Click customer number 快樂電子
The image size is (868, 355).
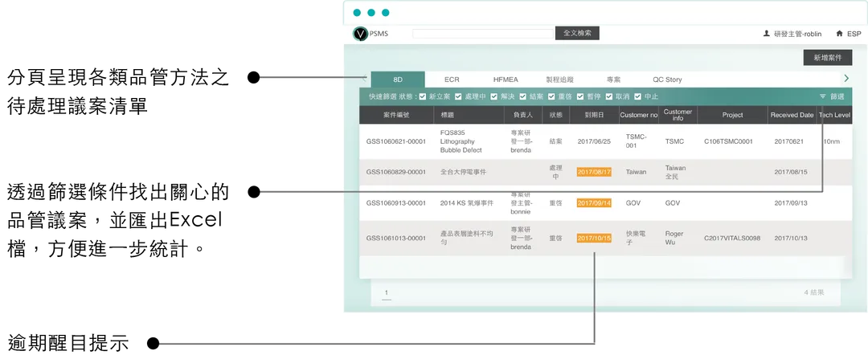pos(634,238)
